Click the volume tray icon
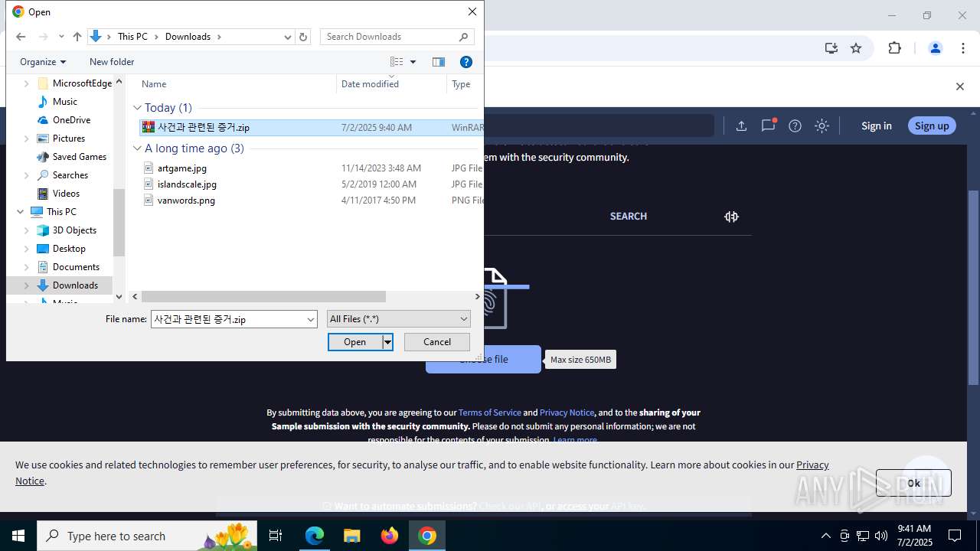980x551 pixels. [881, 536]
